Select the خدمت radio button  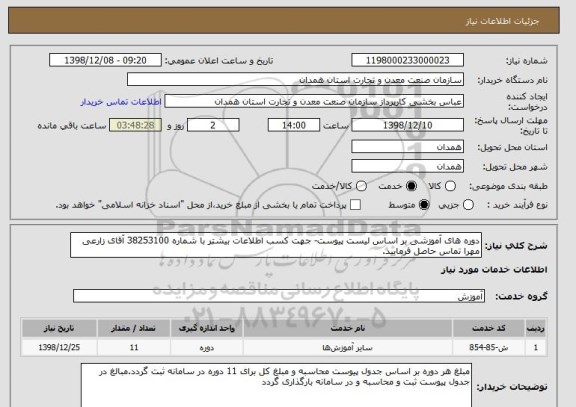(411, 186)
